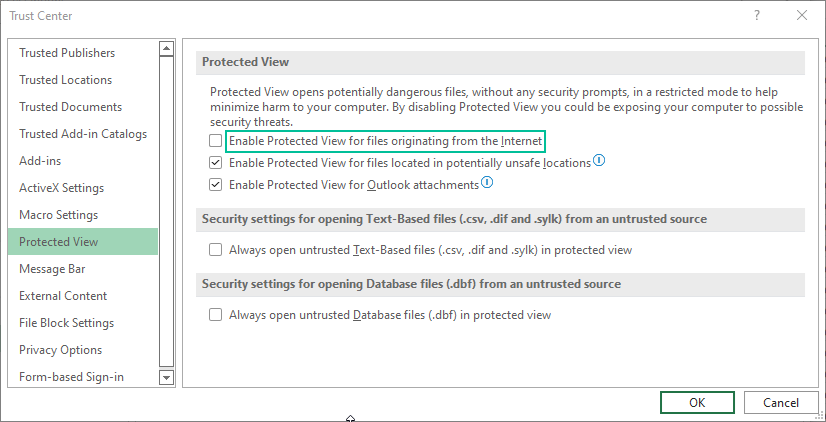
Task: Open File Block Settings category
Action: pyautogui.click(x=66, y=323)
